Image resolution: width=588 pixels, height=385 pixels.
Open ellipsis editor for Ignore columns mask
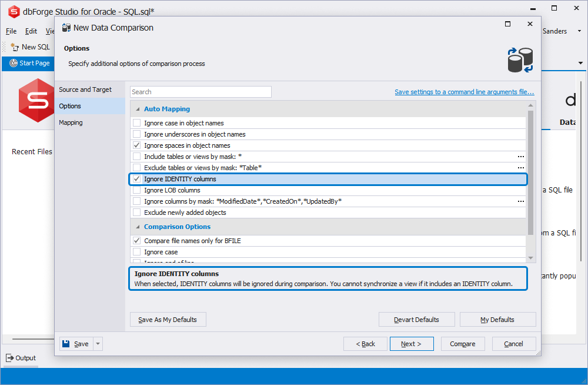[x=521, y=201]
